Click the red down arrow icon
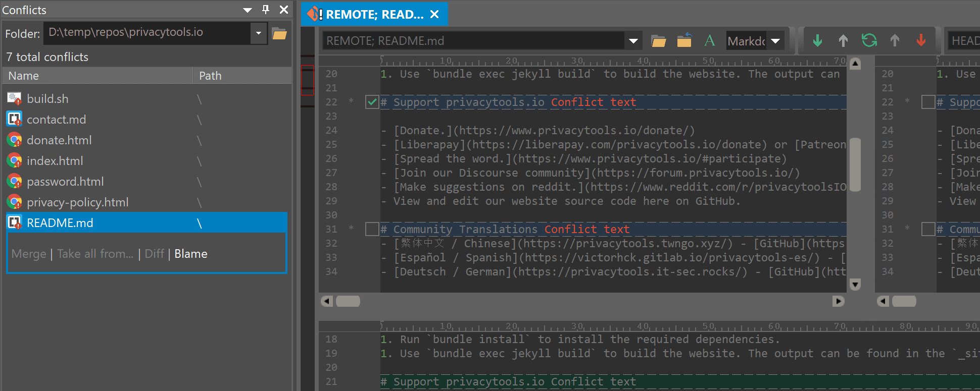 coord(921,40)
